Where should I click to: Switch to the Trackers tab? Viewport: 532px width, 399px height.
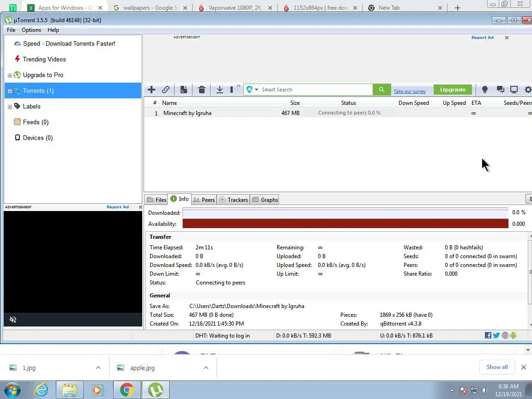pyautogui.click(x=233, y=200)
